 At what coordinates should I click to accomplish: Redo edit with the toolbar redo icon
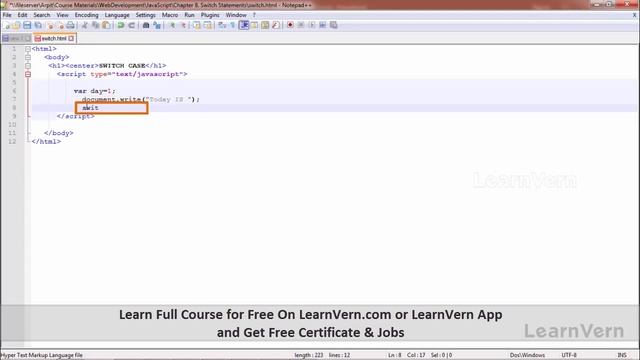pos(131,25)
